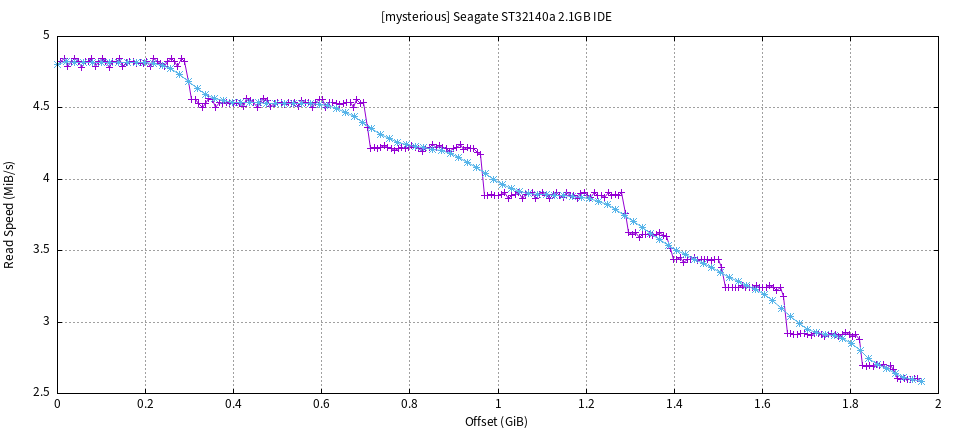Click the x-axis tick label 0.2

tap(145, 404)
